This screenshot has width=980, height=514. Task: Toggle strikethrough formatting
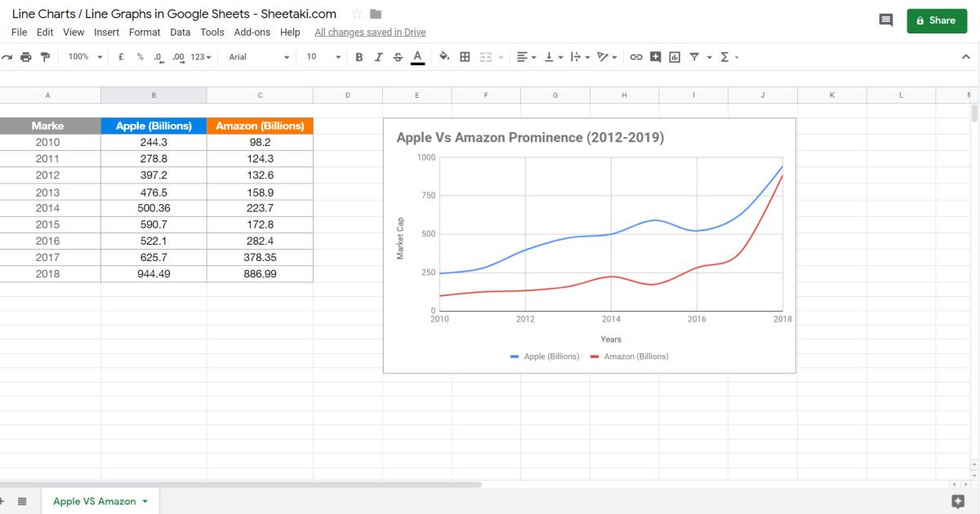click(397, 57)
